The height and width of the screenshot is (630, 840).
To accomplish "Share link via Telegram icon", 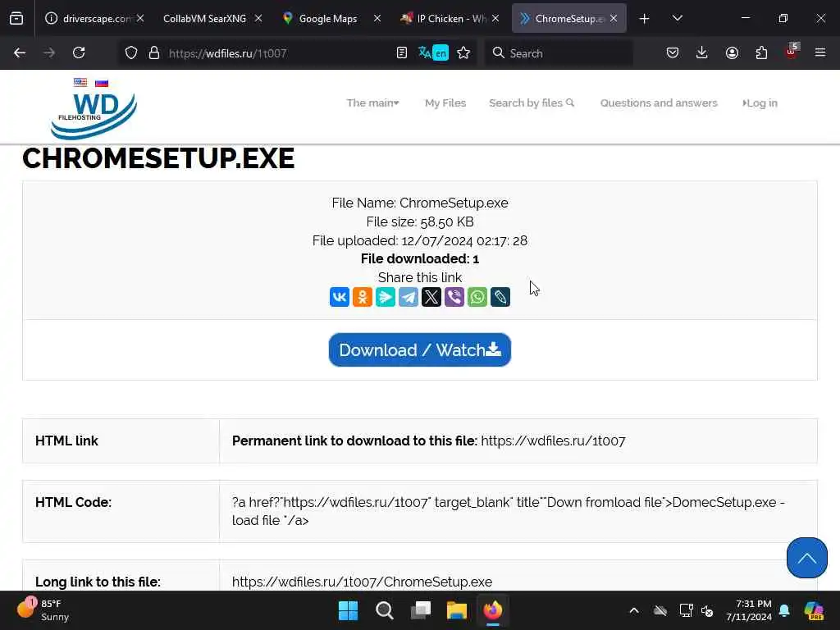I will point(409,297).
